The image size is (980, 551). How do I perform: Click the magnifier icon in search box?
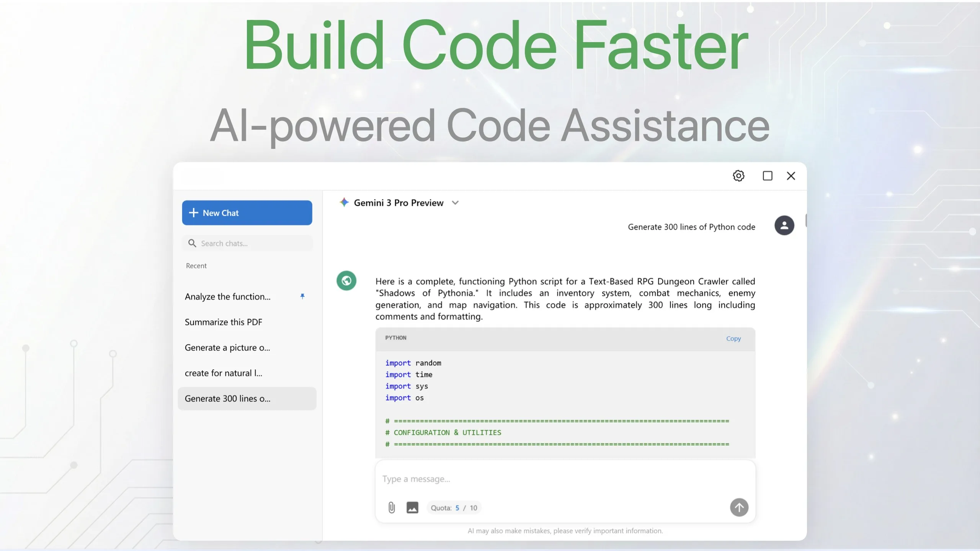(192, 243)
